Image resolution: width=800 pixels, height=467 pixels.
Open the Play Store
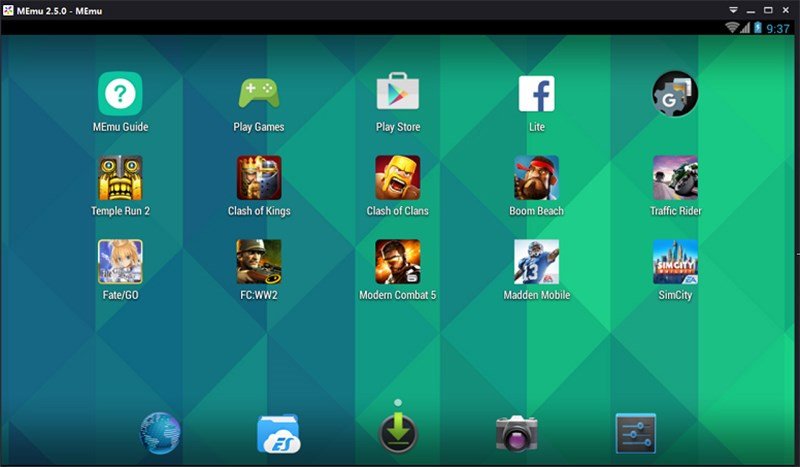397,91
